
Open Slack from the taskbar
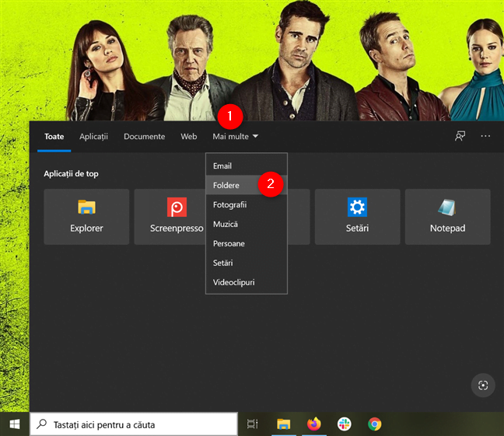click(345, 424)
